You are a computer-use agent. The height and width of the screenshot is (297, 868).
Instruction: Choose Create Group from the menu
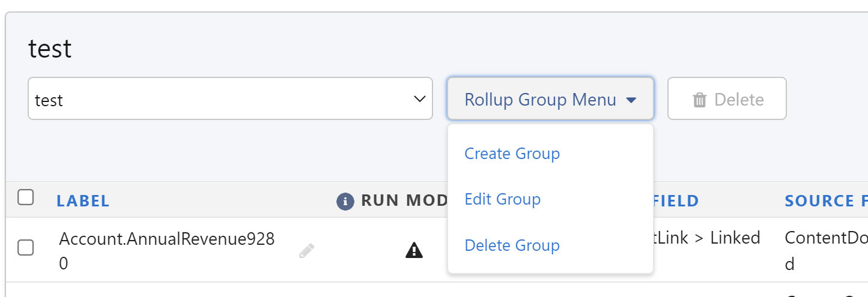click(x=512, y=154)
